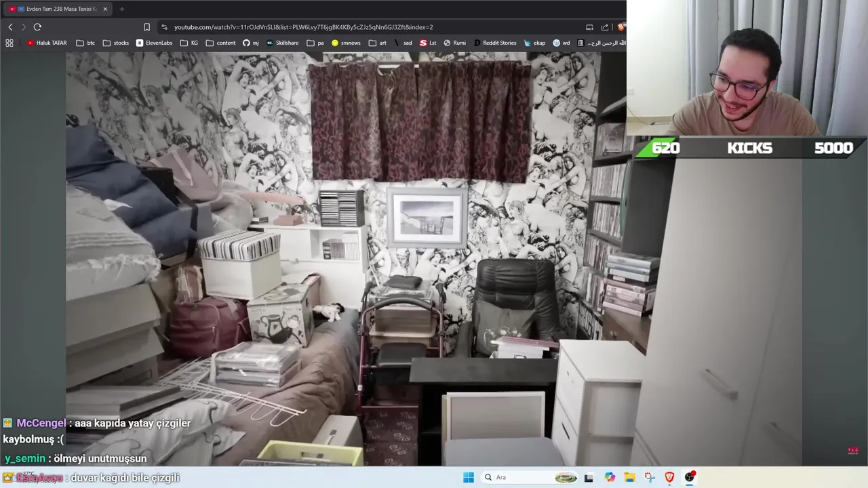
Task: Bookmark this page with the bookmark icon
Action: point(146,27)
